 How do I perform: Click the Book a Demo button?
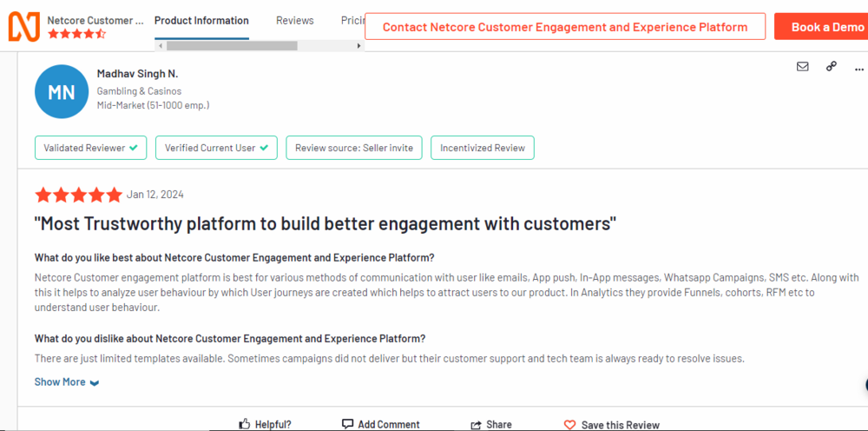[821, 27]
